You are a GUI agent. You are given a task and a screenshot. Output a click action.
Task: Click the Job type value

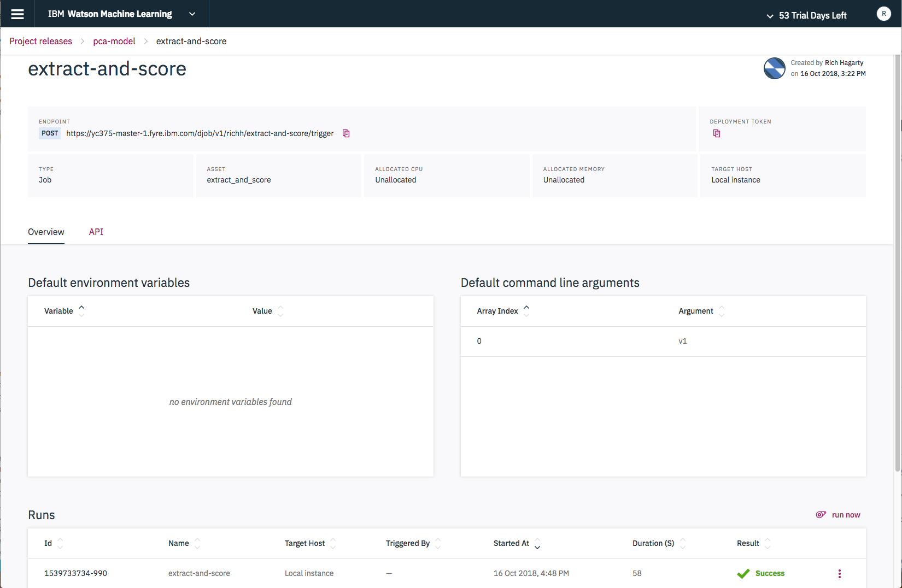coord(45,180)
